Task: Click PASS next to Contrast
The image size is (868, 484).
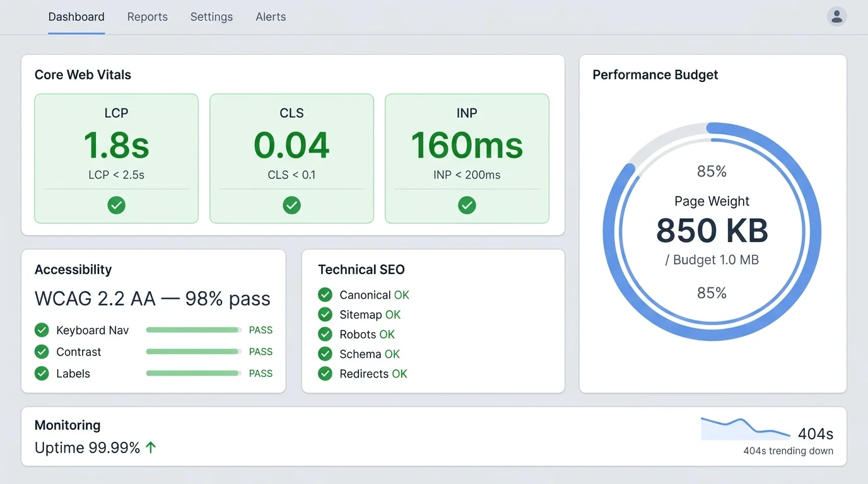Action: 261,352
